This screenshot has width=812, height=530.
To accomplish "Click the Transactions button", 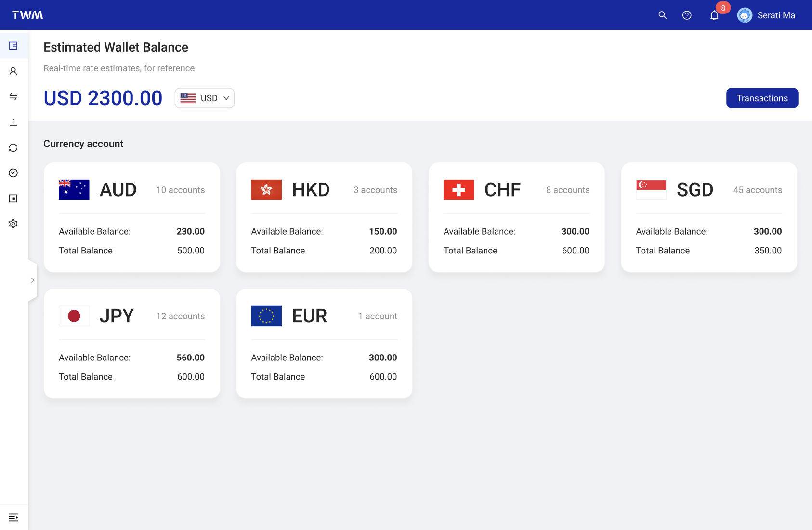I will 762,98.
